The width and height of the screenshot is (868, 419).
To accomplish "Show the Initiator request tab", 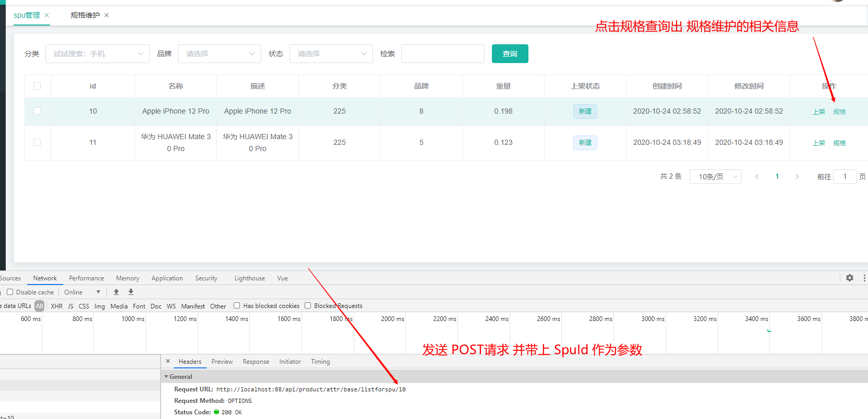I will tap(290, 362).
